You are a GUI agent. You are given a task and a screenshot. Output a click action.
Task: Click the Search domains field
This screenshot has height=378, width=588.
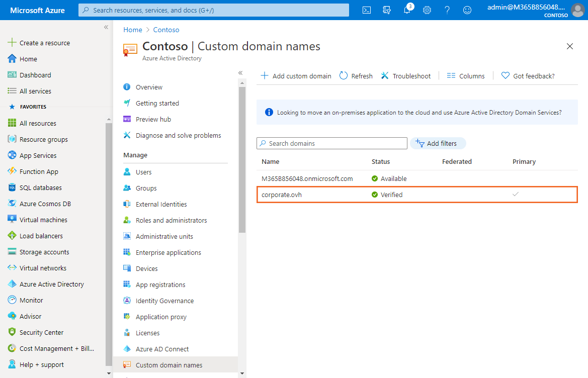click(x=332, y=143)
